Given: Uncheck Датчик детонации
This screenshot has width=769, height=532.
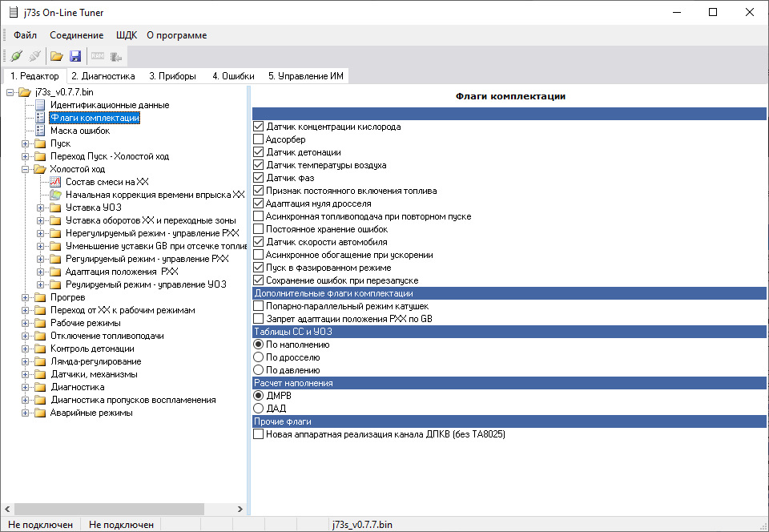Looking at the screenshot, I should 258,152.
